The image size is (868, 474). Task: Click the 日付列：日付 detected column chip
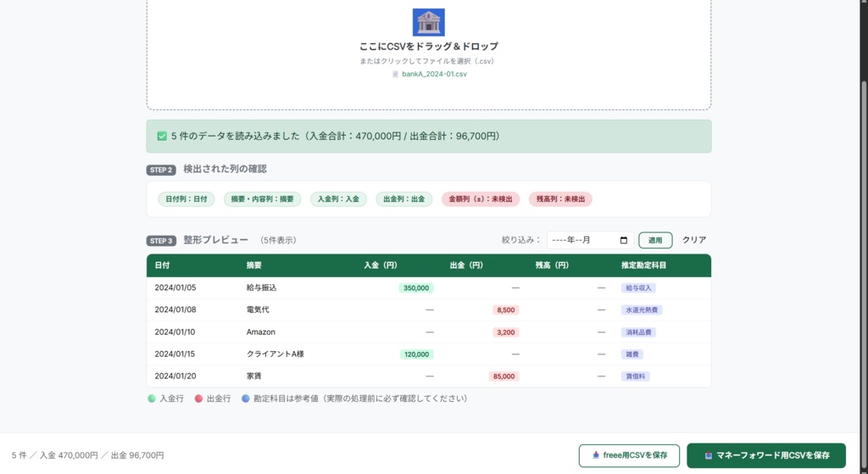[x=186, y=199]
